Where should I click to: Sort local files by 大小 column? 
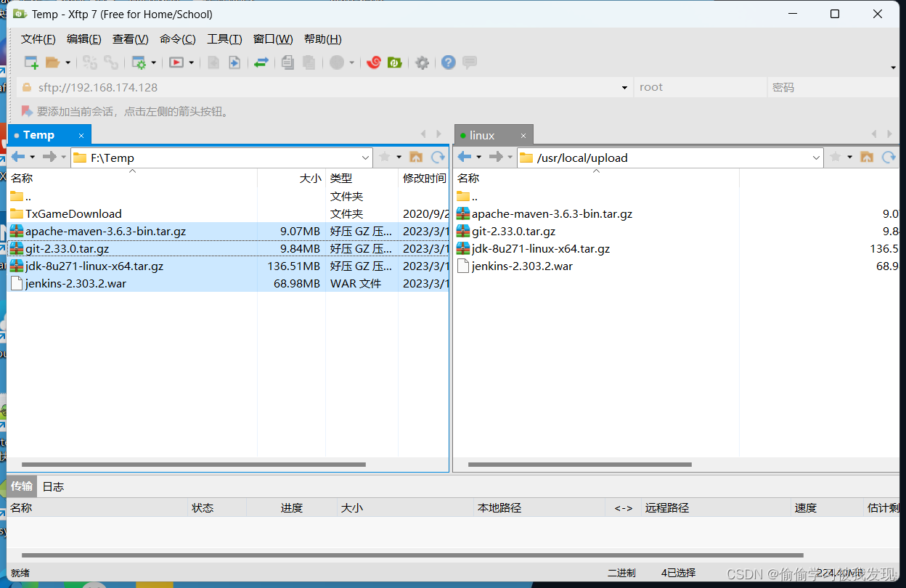(x=291, y=178)
